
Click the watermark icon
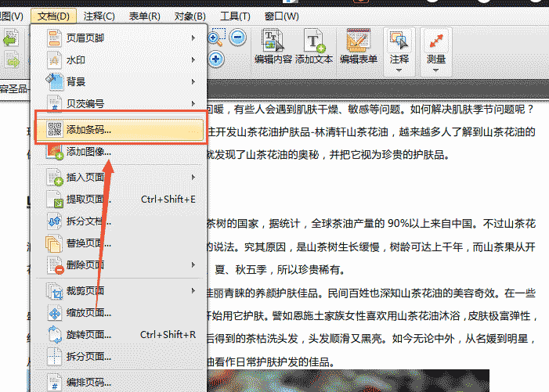[x=54, y=59]
